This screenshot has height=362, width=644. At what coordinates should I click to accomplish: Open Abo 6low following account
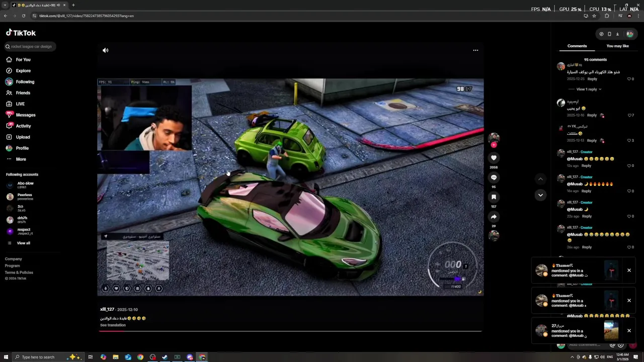coord(20,185)
